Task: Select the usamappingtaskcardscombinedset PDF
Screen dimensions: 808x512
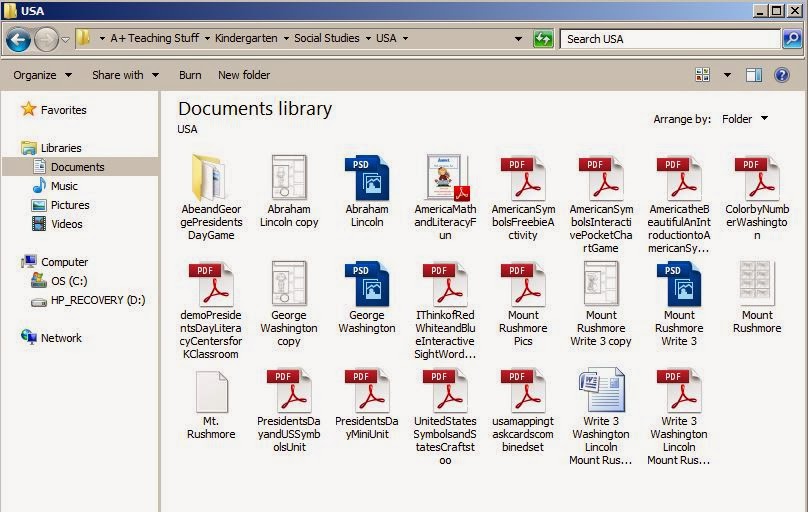Action: tap(523, 410)
